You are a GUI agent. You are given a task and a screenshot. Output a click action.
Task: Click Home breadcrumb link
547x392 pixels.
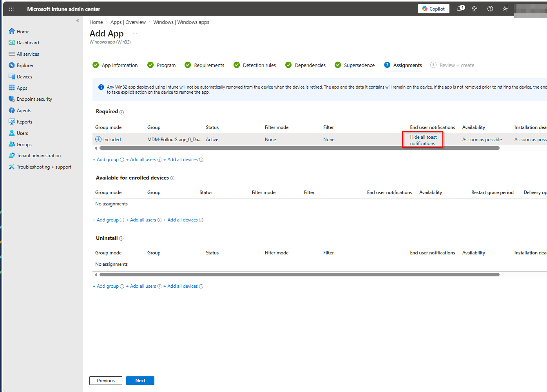click(x=96, y=22)
